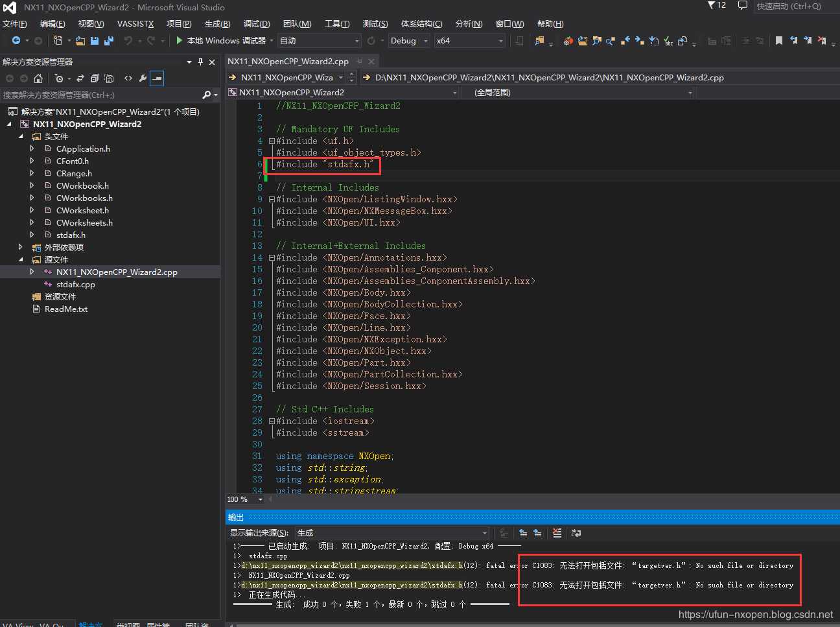Open the 编辑(E) menu
The width and height of the screenshot is (840, 627).
pyautogui.click(x=52, y=23)
